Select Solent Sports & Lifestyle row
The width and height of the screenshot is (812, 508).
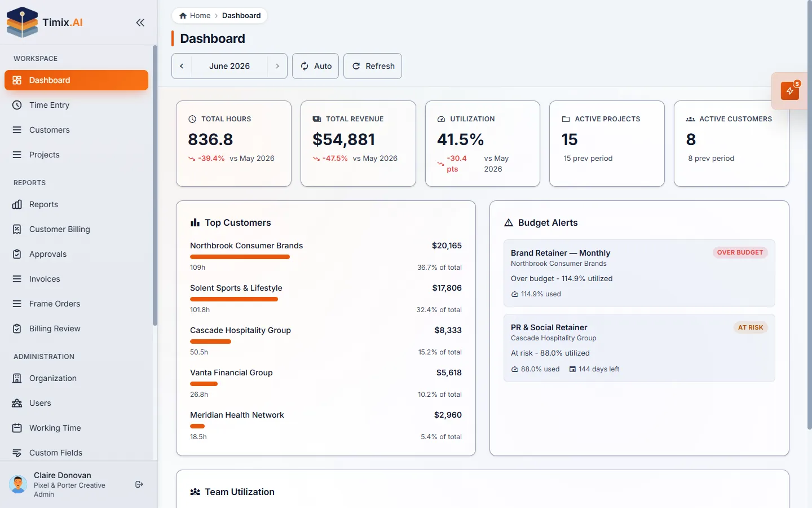tap(326, 299)
